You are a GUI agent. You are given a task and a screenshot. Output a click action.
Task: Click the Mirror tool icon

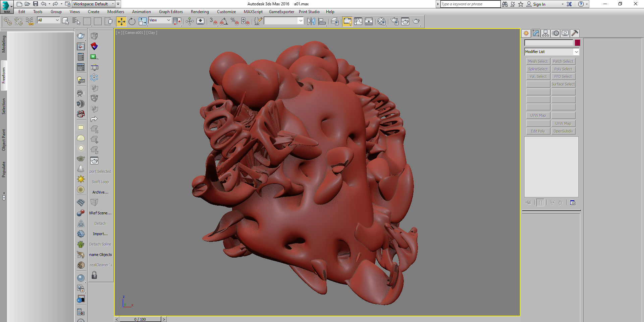(x=311, y=21)
